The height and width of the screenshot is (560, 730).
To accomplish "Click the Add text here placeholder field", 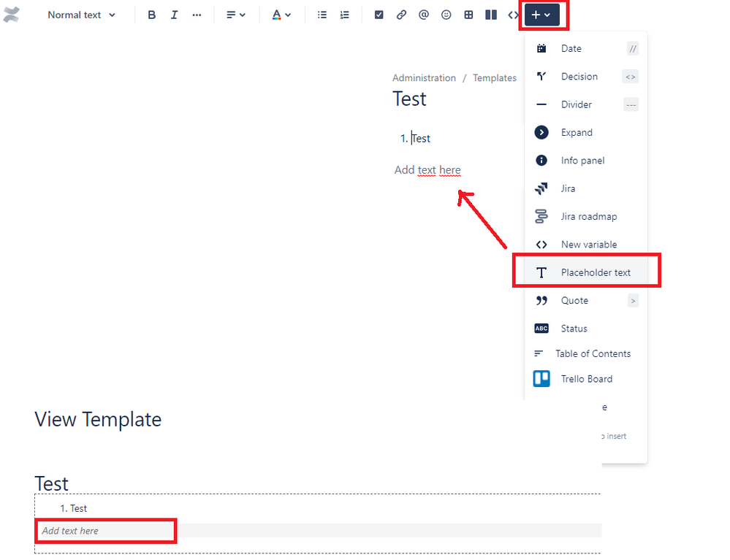I will [x=105, y=531].
